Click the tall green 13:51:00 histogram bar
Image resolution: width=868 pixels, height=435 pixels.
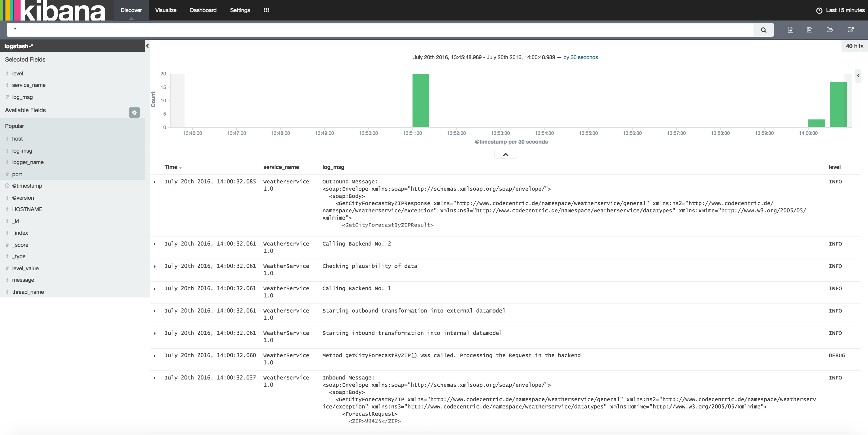click(420, 100)
